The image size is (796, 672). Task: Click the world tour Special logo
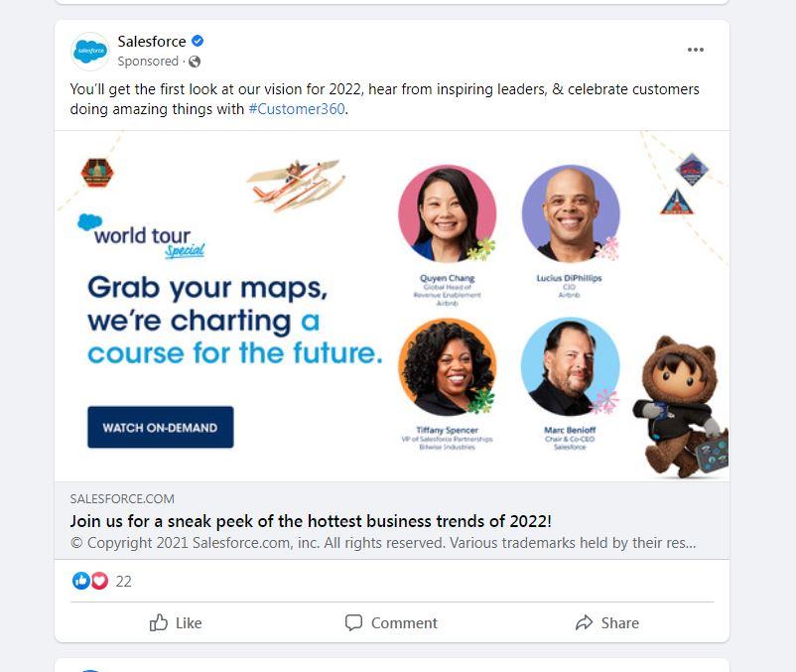click(142, 236)
